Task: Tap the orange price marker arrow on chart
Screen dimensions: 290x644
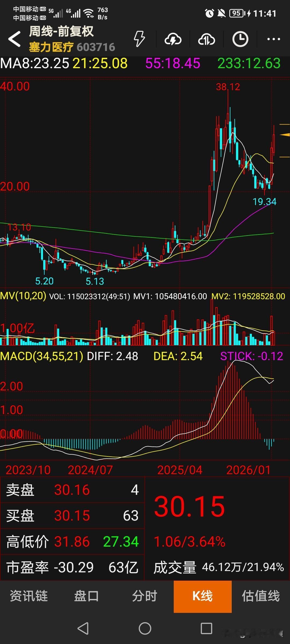Action: coord(285,135)
